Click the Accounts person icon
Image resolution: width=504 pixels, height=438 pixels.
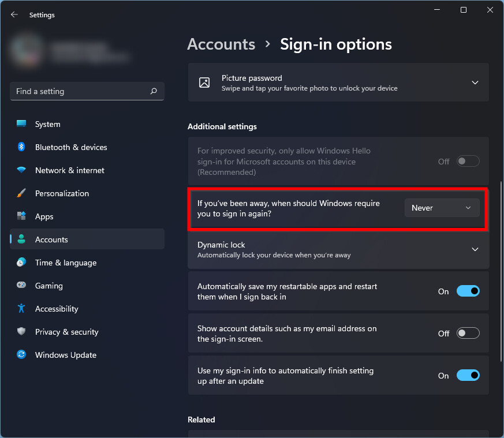click(21, 239)
